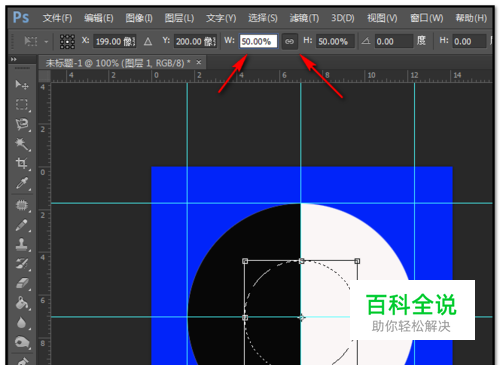Open the 视图(V) menu

click(x=382, y=18)
